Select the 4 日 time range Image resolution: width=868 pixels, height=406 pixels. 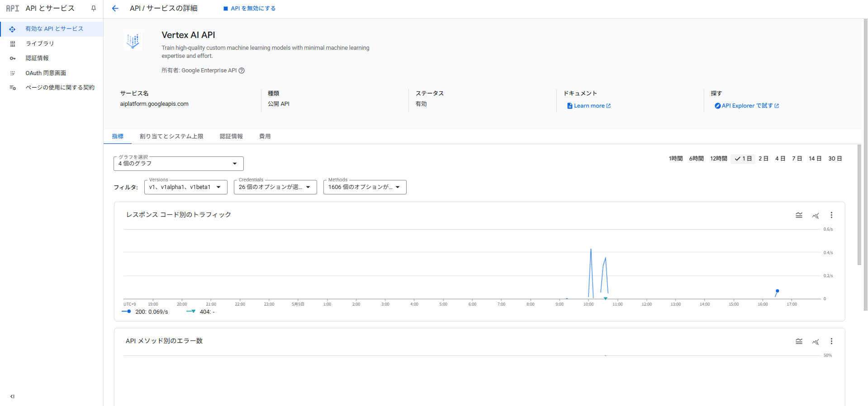[x=780, y=159]
